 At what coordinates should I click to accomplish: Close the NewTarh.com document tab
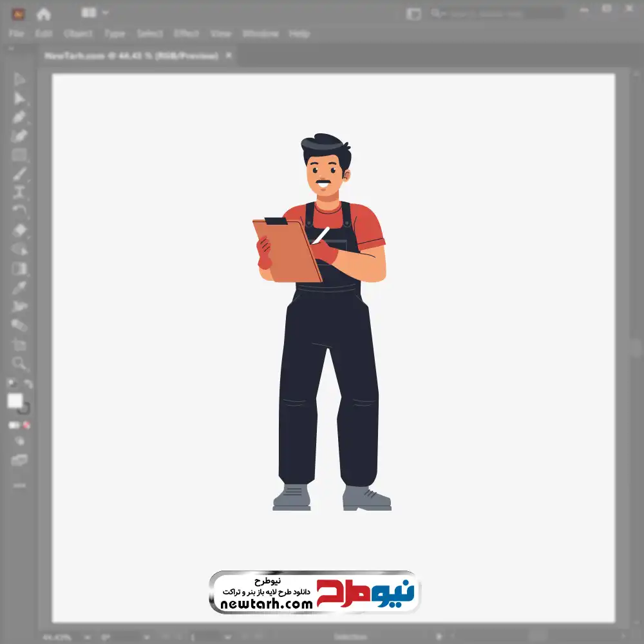click(227, 56)
